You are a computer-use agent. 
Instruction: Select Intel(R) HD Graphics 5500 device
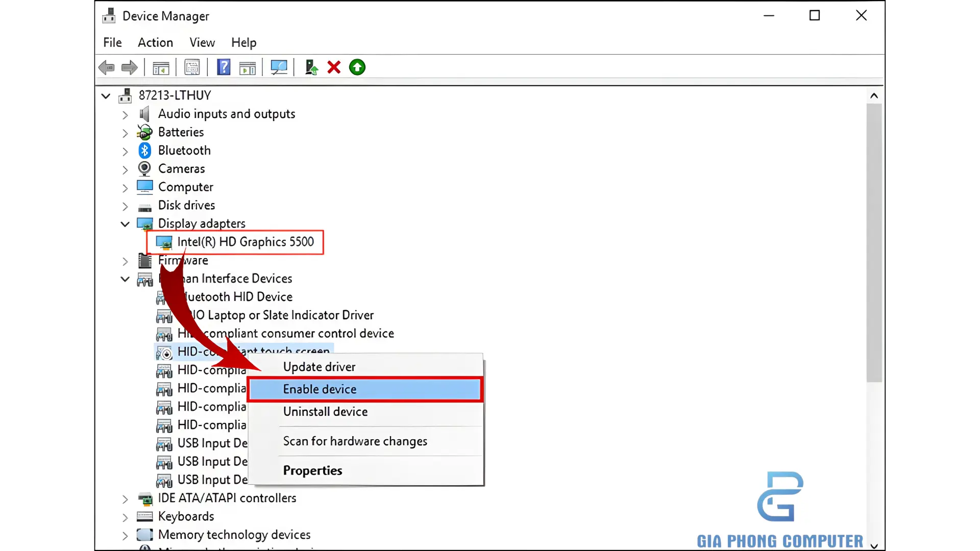tap(245, 242)
